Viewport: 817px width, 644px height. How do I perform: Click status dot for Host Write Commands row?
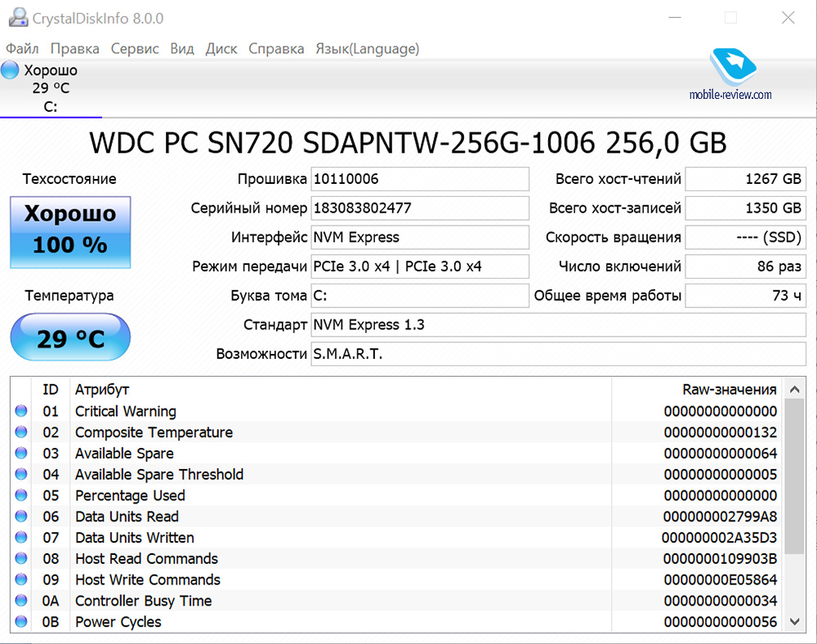21,579
